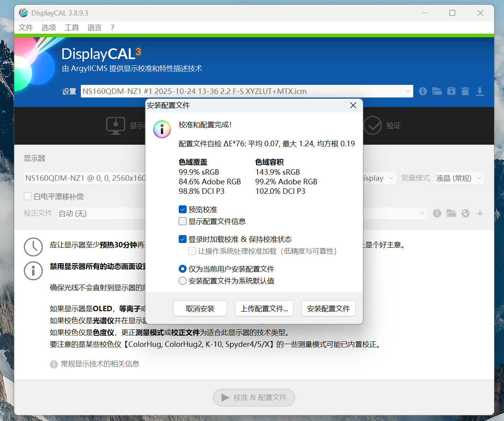Click the download arrow icon in settings row

[480, 92]
